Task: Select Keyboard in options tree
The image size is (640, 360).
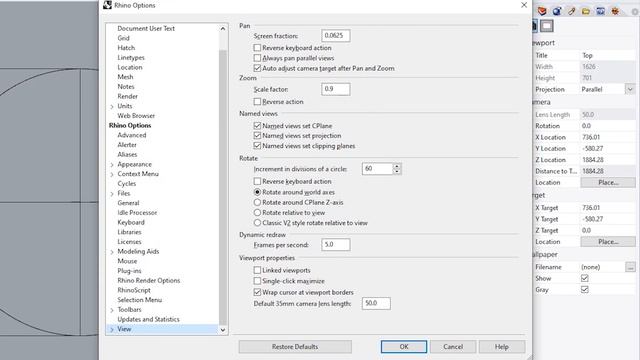Action: click(131, 222)
